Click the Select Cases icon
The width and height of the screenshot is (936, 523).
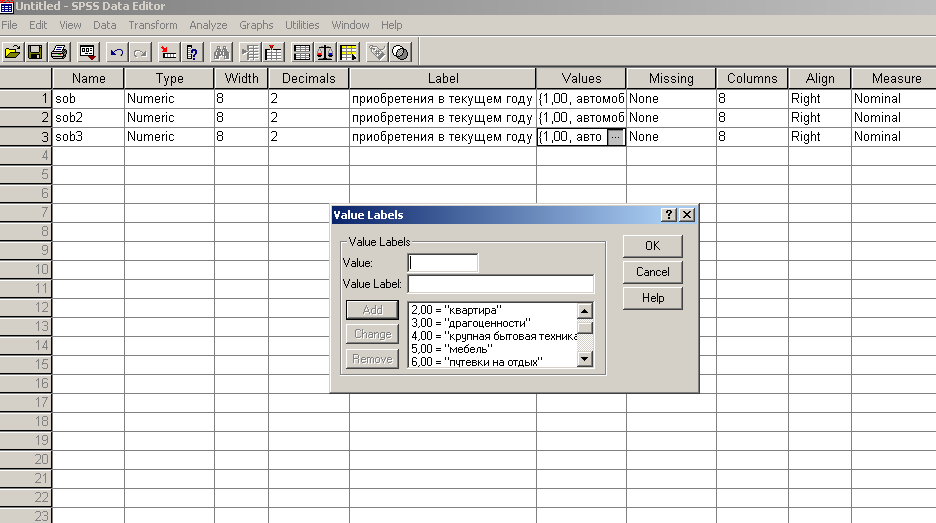point(349,53)
